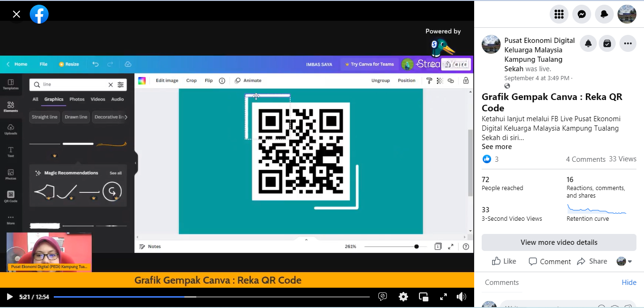Open Pusat Ekonomi Digital page link
Image resolution: width=644 pixels, height=308 pixels.
click(x=539, y=55)
